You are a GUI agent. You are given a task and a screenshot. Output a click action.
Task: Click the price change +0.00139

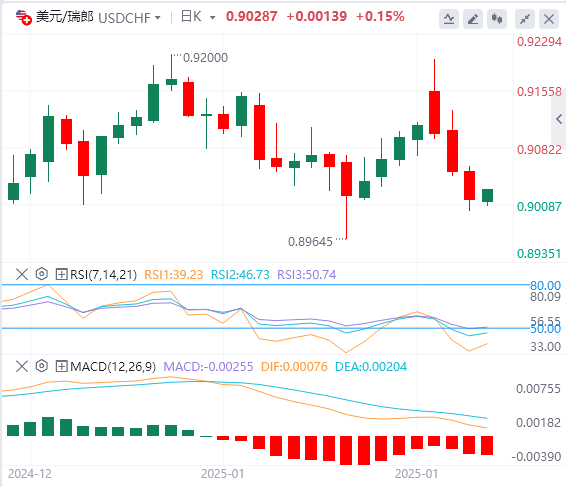(x=317, y=17)
